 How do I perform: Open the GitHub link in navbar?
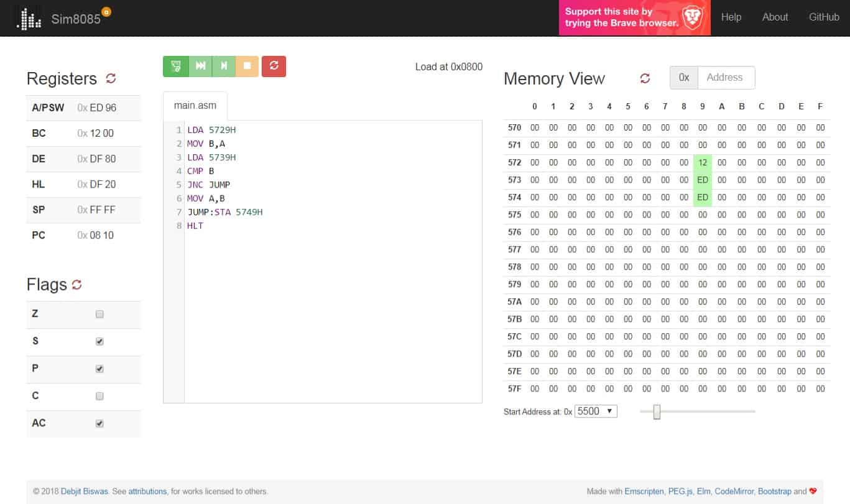coord(824,17)
